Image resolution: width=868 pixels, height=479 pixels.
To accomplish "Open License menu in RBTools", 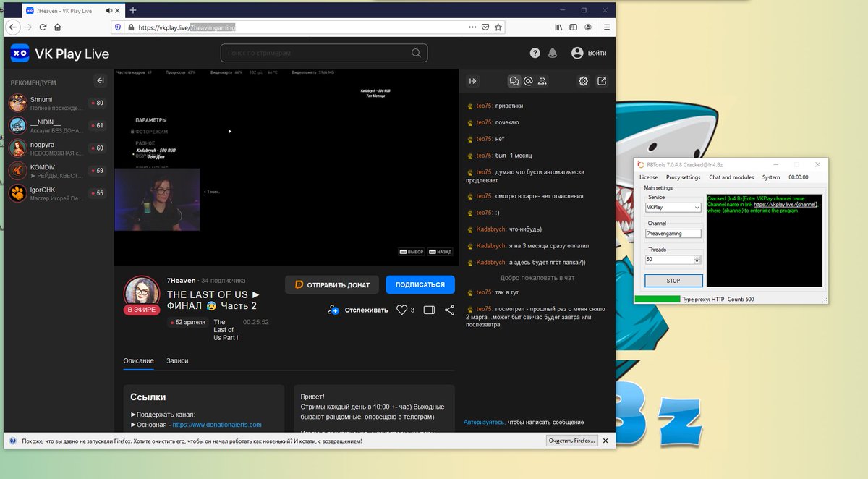I will pyautogui.click(x=648, y=177).
